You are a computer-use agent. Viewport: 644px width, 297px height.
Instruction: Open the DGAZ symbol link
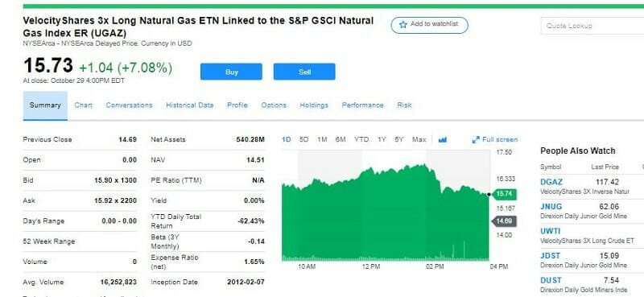click(x=551, y=182)
